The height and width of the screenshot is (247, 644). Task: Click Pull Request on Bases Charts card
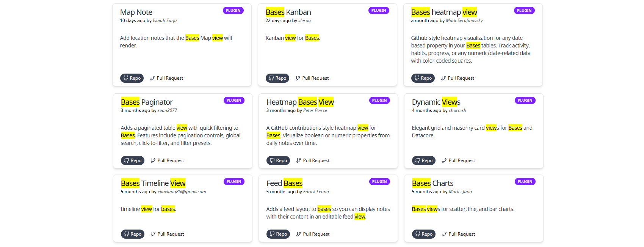(458, 234)
